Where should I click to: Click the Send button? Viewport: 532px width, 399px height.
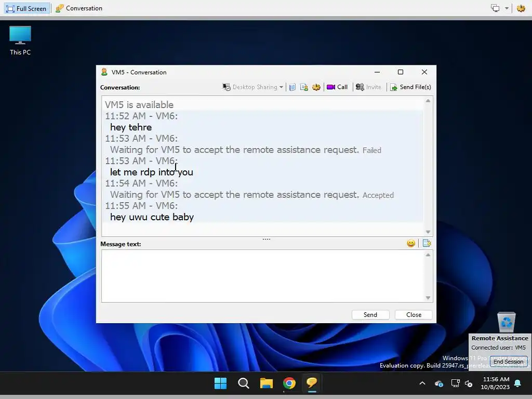click(x=370, y=315)
